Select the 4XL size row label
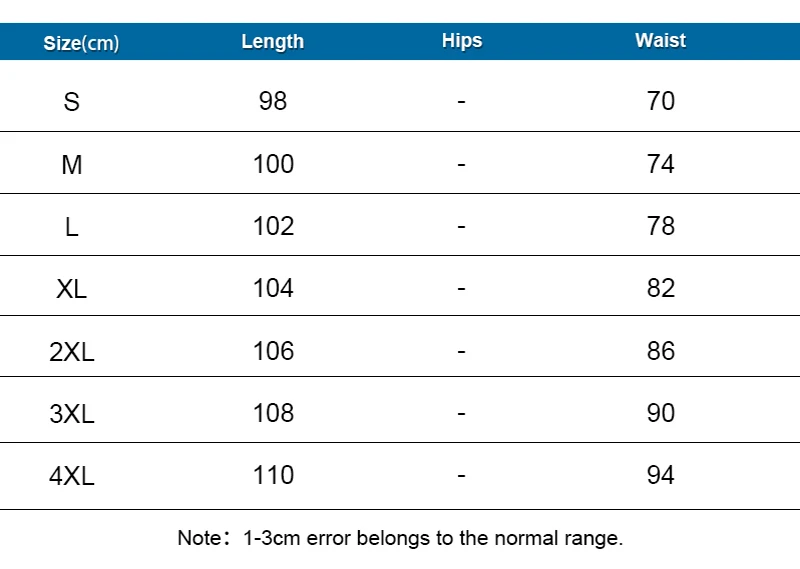 (x=71, y=476)
